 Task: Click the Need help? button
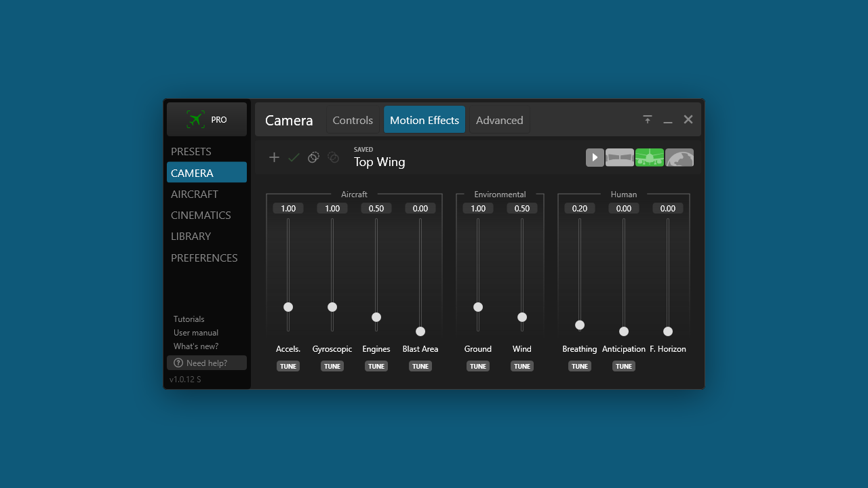tap(207, 363)
